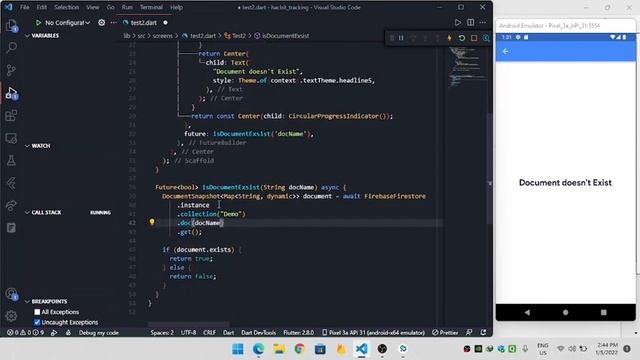Open the View menu
This screenshot has height=360, width=640.
[92, 7]
